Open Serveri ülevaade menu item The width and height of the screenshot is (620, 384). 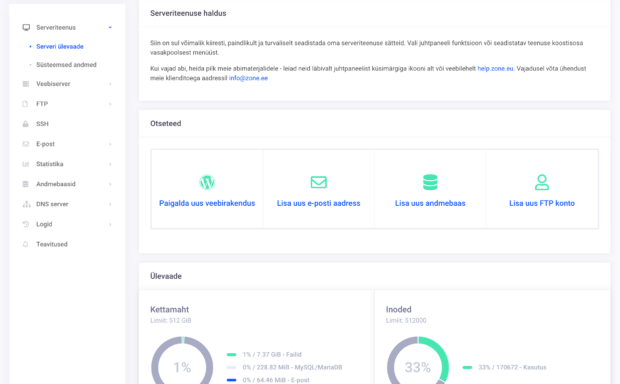click(60, 46)
